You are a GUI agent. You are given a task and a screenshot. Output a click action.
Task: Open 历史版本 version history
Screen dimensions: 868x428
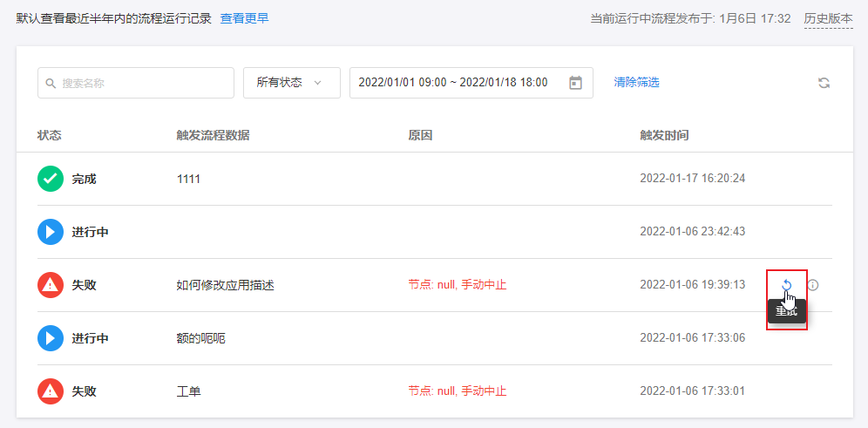(828, 18)
